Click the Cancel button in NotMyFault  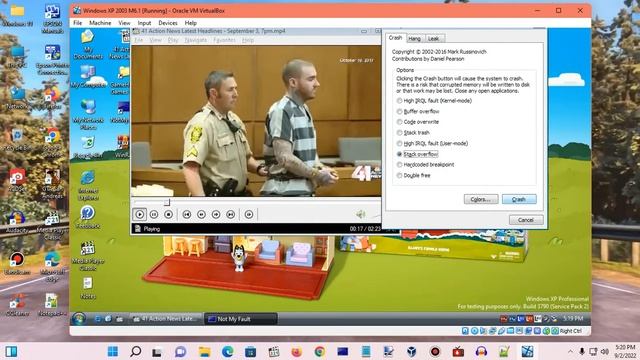click(x=526, y=220)
